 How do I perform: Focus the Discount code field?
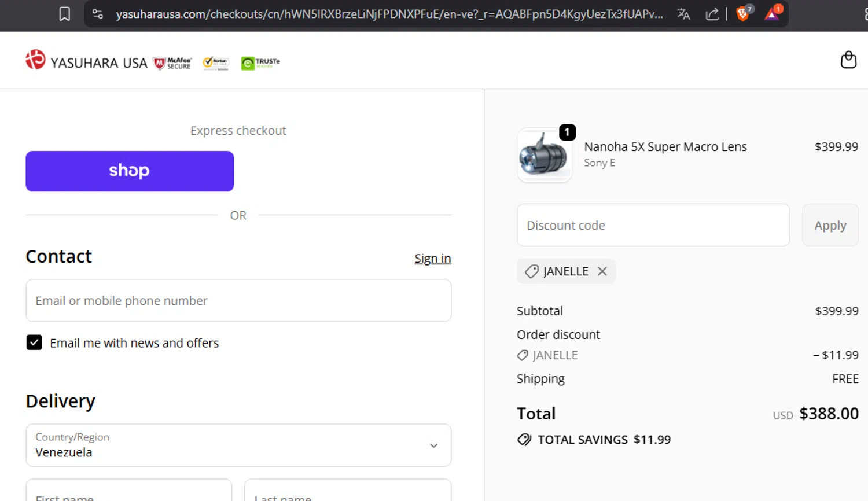point(653,225)
